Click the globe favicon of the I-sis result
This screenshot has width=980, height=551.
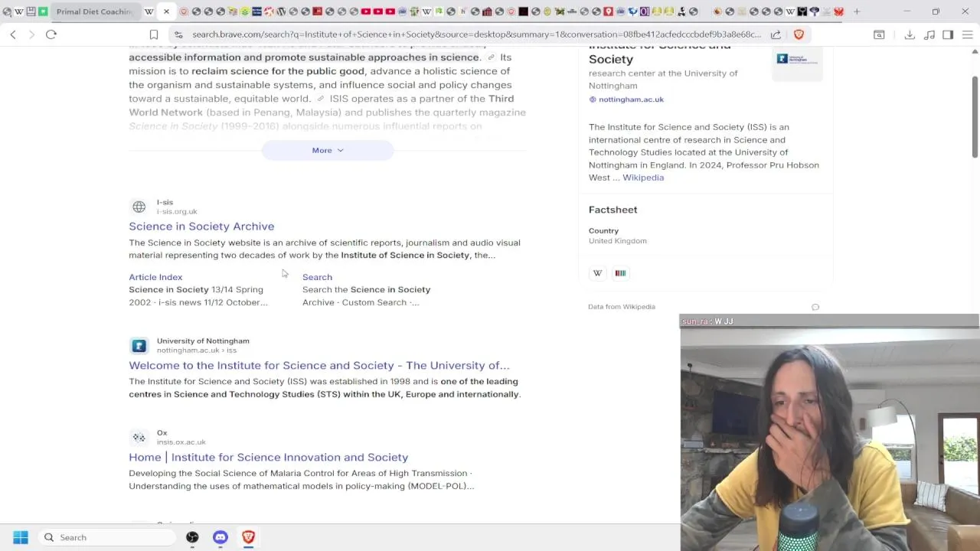[139, 207]
